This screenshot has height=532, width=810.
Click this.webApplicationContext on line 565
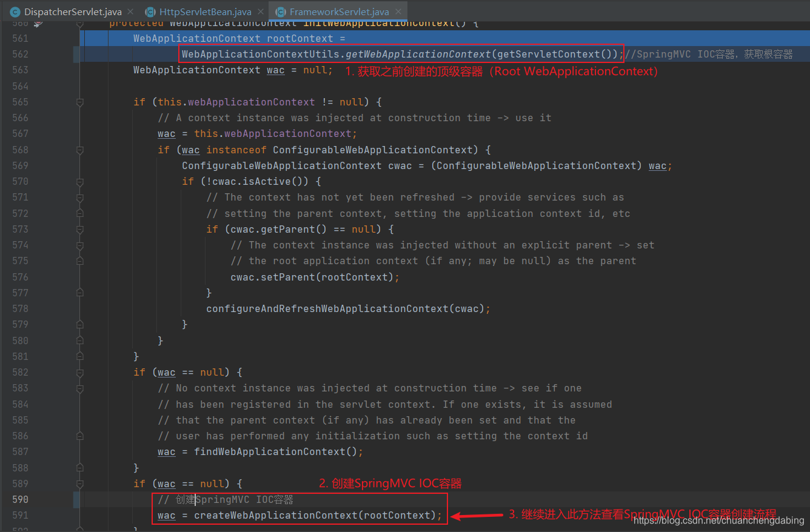pos(236,102)
